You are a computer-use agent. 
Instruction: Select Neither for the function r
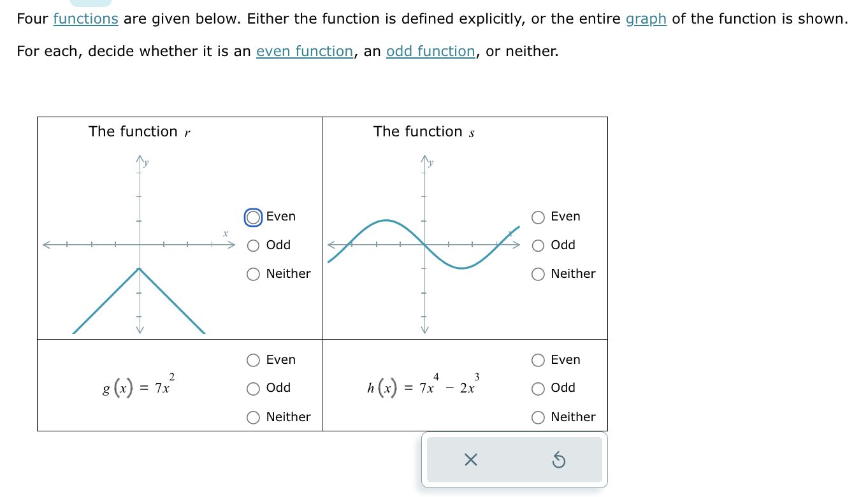(x=253, y=274)
